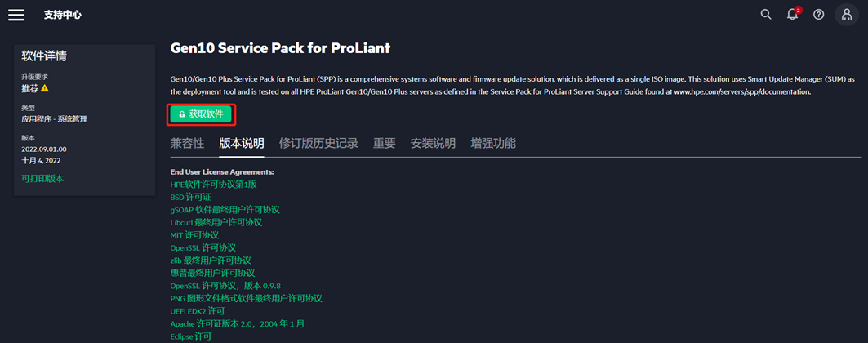Open the user account profile icon

point(847,15)
